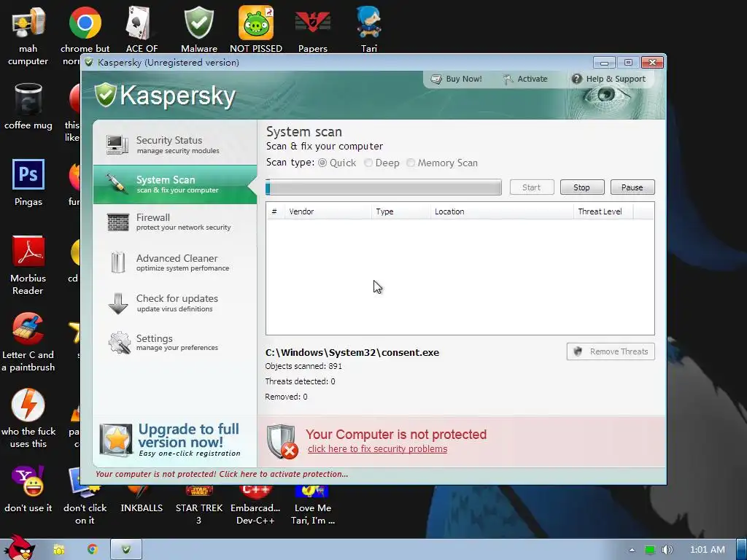
Task: Click the shield with red X icon
Action: [282, 442]
